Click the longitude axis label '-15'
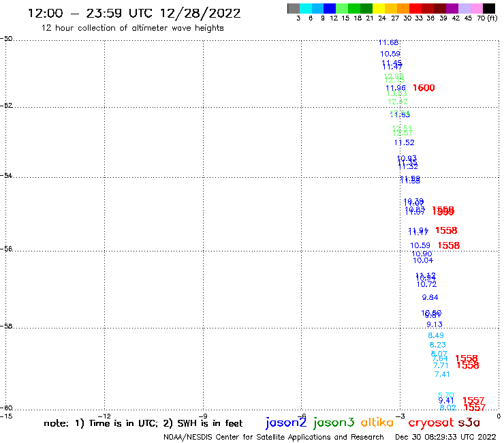The image size is (504, 443). 6,416
